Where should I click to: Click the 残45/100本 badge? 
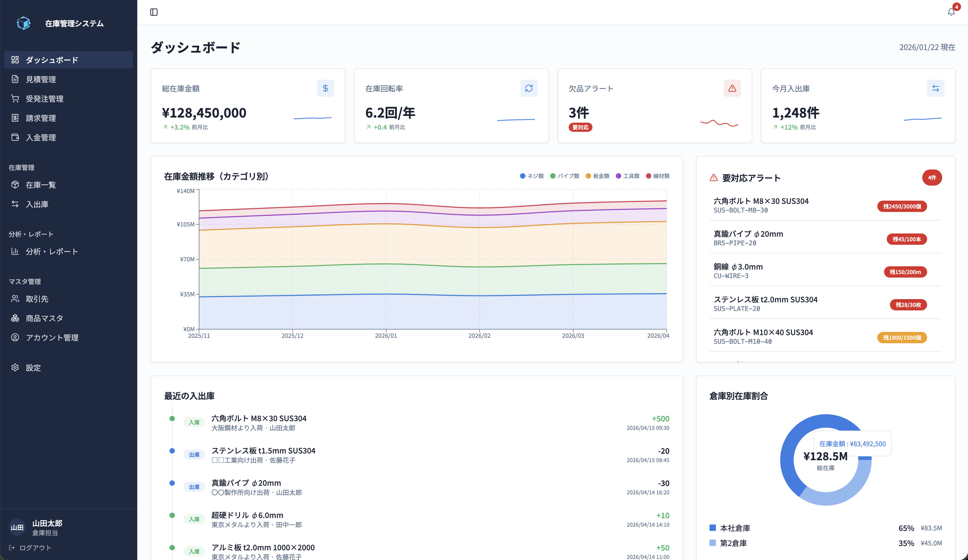coord(907,239)
